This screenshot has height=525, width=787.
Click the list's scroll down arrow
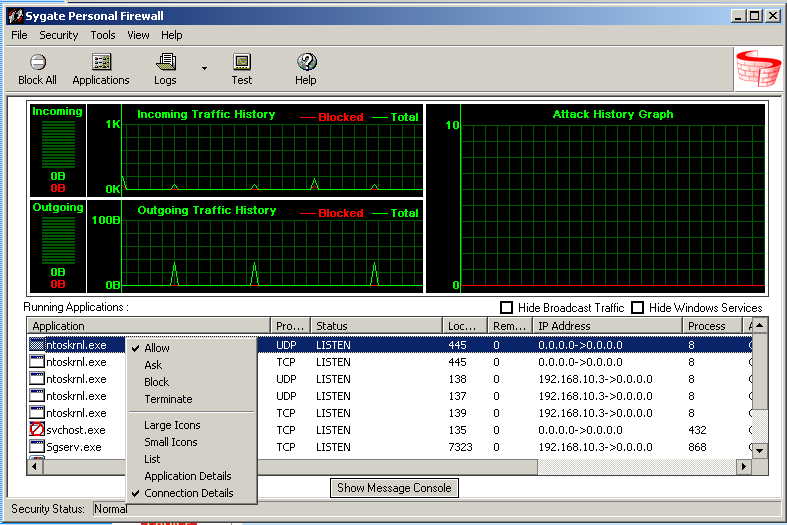(760, 450)
